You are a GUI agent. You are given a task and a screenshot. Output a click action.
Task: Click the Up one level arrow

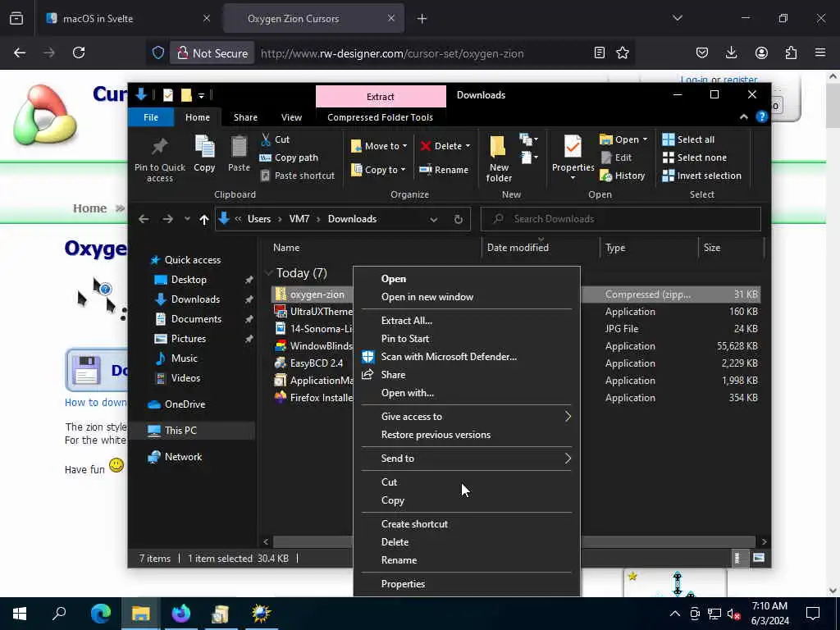tap(203, 219)
